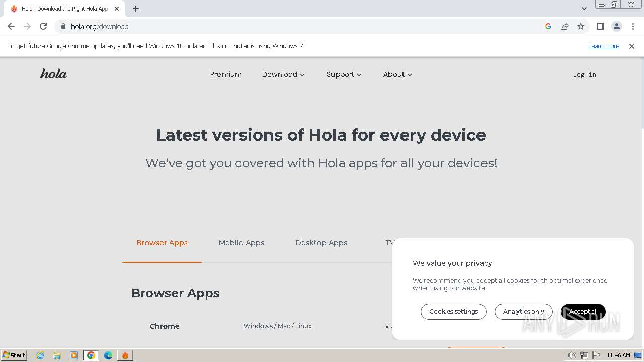The width and height of the screenshot is (644, 362).
Task: Expand the Support menu
Action: click(x=344, y=74)
